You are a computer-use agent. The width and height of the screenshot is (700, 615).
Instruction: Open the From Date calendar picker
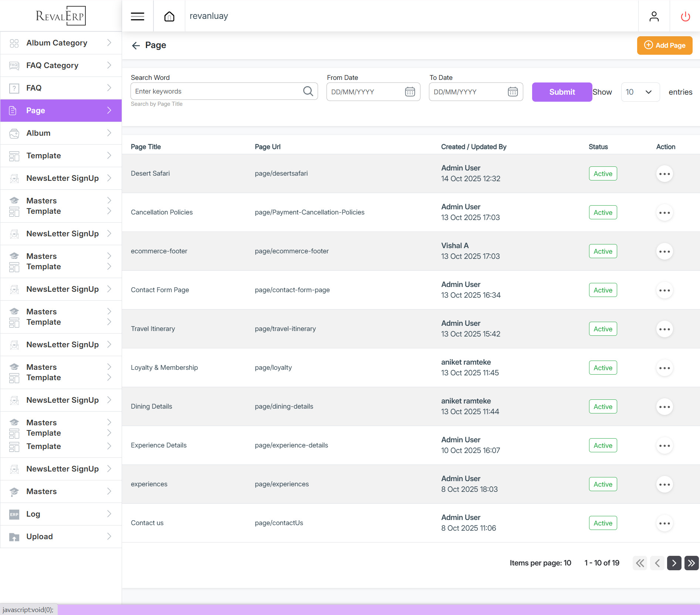410,92
